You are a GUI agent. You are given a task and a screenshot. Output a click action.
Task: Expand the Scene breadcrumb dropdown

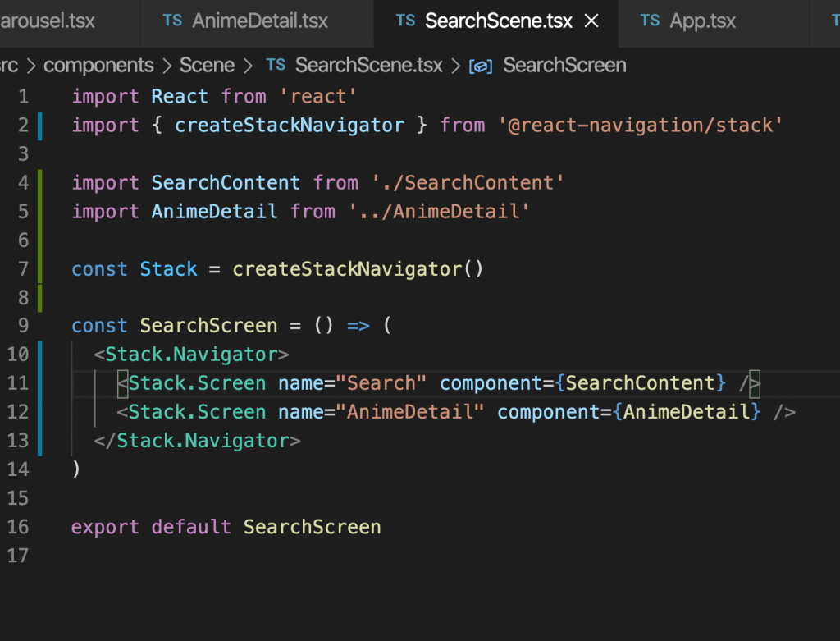pos(207,66)
